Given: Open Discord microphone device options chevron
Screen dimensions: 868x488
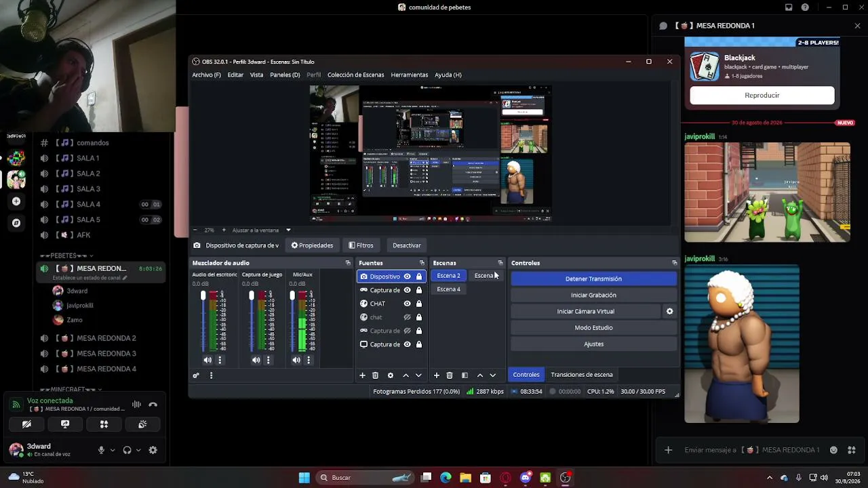Looking at the screenshot, I should click(x=113, y=450).
